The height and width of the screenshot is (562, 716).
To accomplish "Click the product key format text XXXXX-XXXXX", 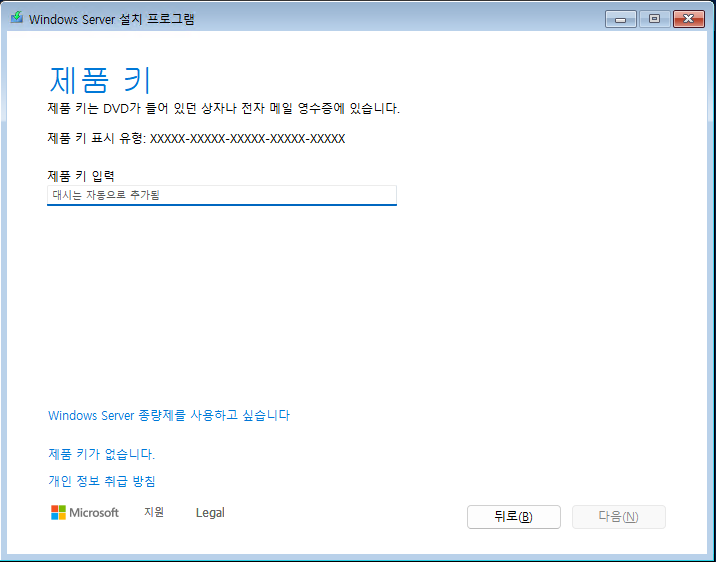I will tap(247, 138).
